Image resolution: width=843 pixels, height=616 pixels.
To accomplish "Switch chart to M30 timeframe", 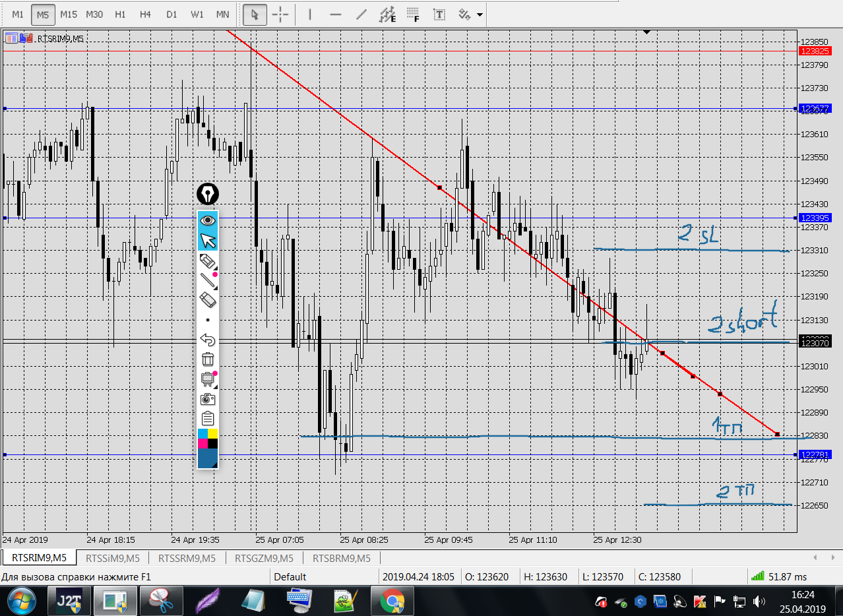I will [94, 14].
